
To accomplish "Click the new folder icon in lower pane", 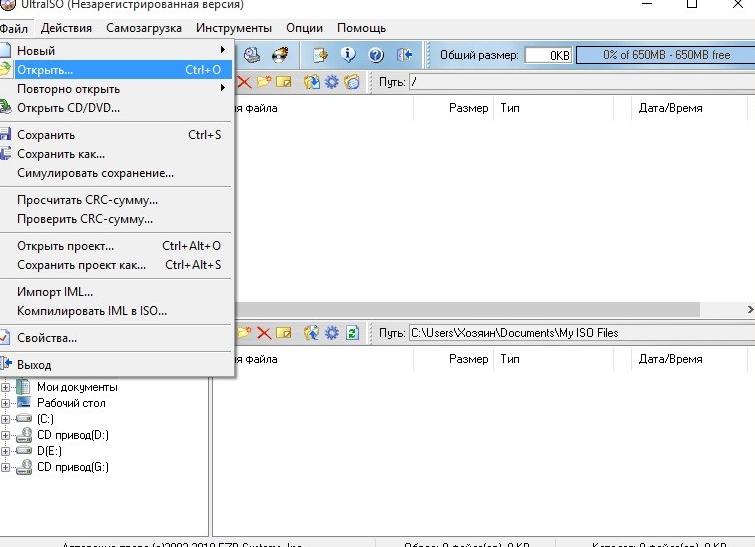I will click(x=244, y=333).
